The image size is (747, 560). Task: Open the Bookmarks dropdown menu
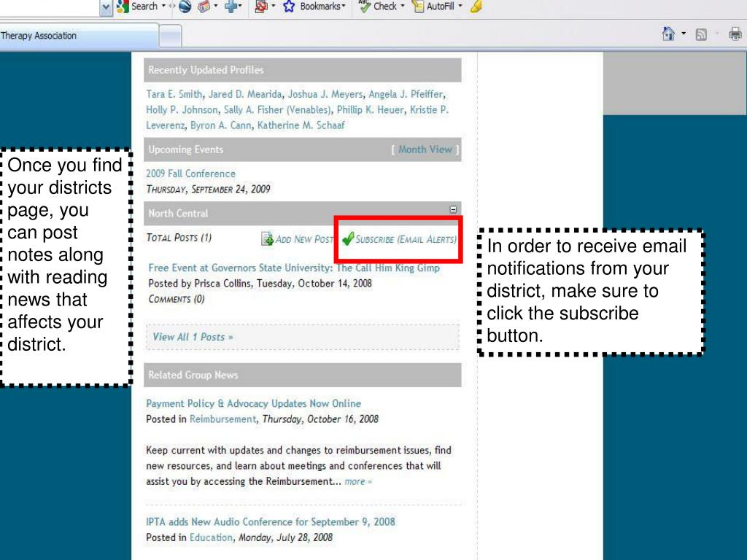(x=322, y=6)
